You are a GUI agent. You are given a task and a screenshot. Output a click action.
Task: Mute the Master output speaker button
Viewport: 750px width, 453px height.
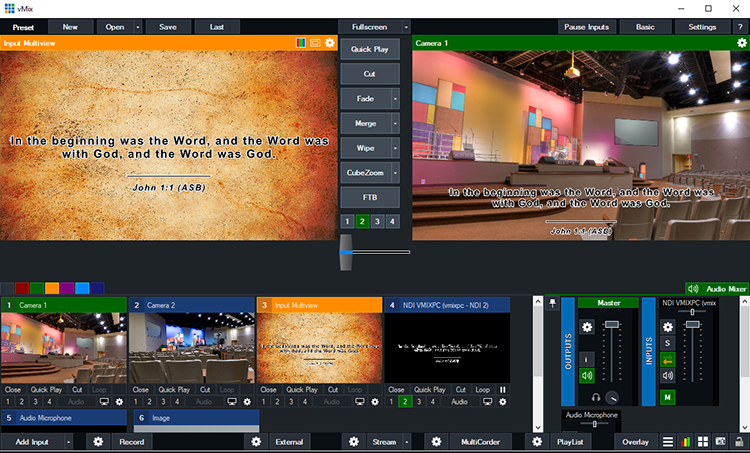(x=587, y=376)
